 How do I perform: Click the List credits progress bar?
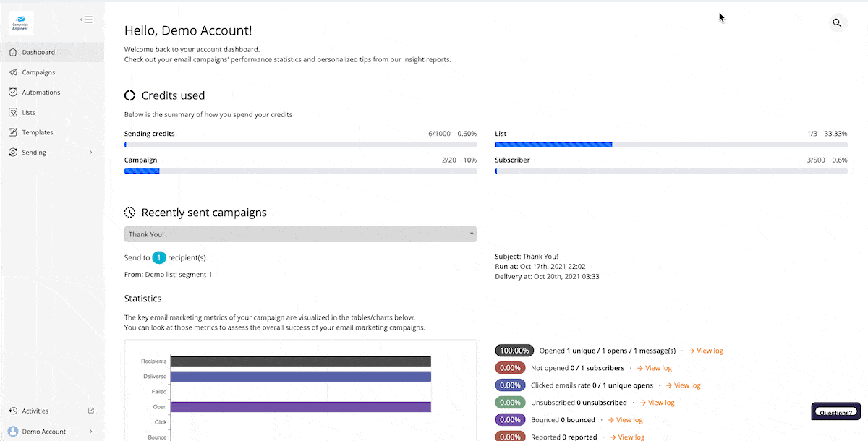671,145
